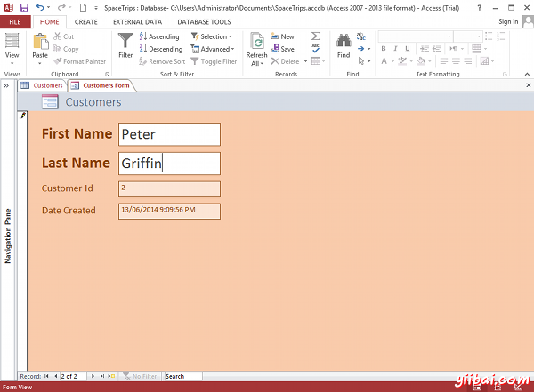Click the Find binoculars icon
Screen dimensions: 534x392
[344, 44]
